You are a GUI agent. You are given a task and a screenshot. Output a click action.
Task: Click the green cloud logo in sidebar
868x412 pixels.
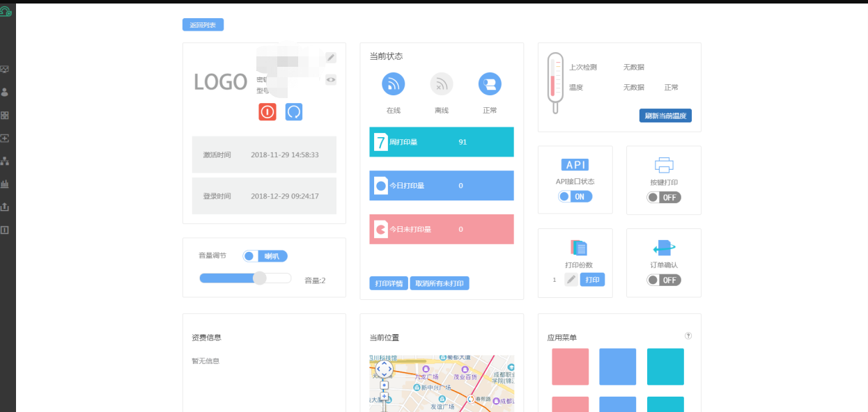pos(6,11)
